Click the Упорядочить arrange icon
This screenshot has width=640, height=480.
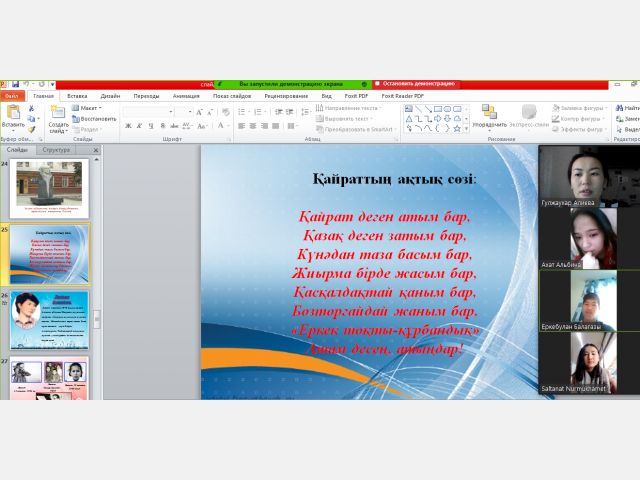click(489, 111)
